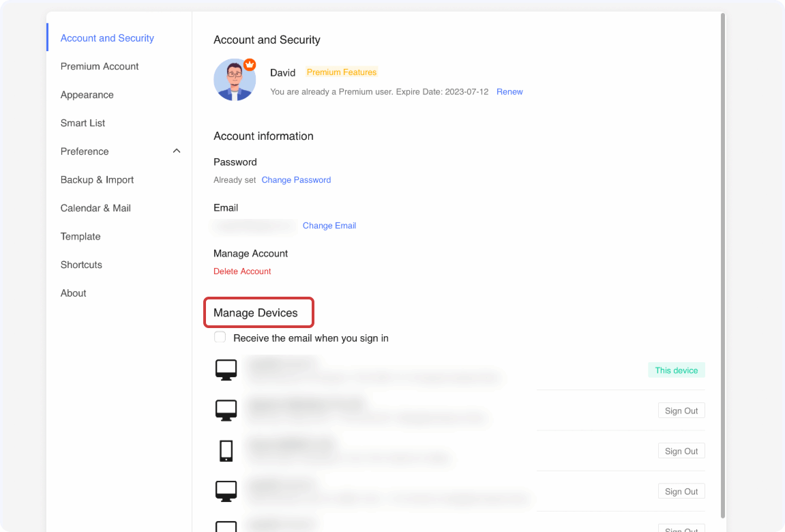Click the Change Password link
This screenshot has height=532, width=785.
pos(296,180)
